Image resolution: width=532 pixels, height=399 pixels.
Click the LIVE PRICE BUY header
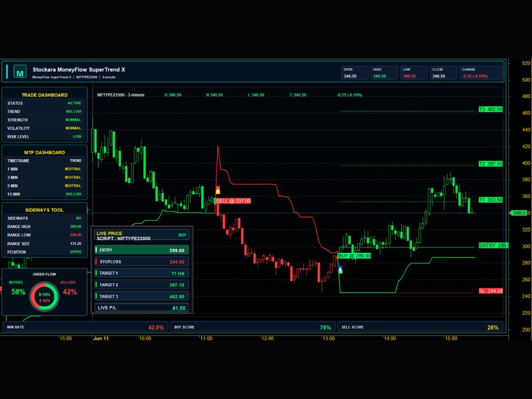pyautogui.click(x=142, y=235)
